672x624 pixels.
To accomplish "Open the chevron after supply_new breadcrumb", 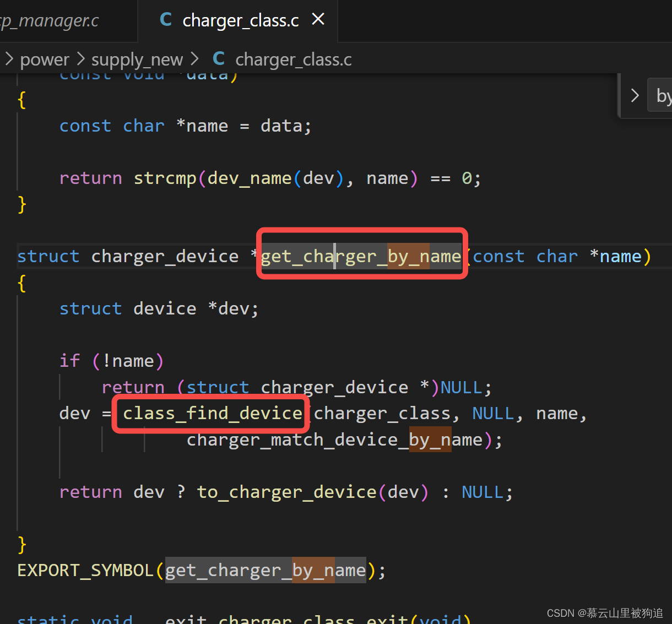I will (x=194, y=58).
